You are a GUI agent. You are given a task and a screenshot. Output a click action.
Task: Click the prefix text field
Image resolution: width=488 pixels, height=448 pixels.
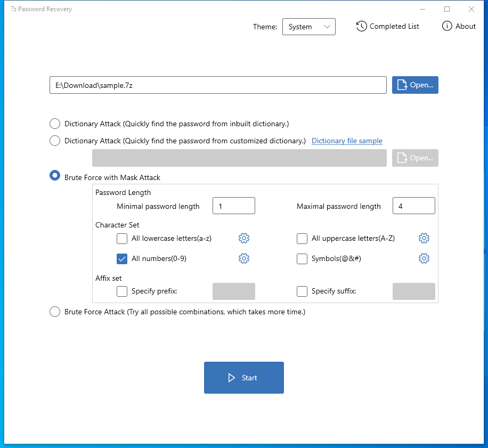234,291
